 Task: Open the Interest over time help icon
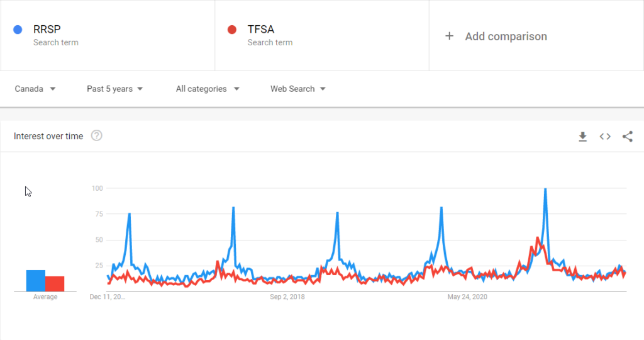pos(96,136)
